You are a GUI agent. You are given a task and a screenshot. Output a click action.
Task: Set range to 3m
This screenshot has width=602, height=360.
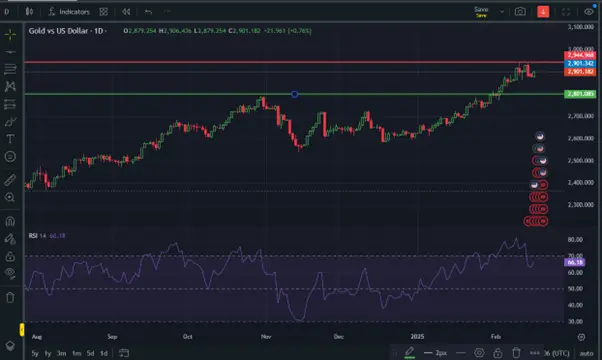[x=61, y=353]
